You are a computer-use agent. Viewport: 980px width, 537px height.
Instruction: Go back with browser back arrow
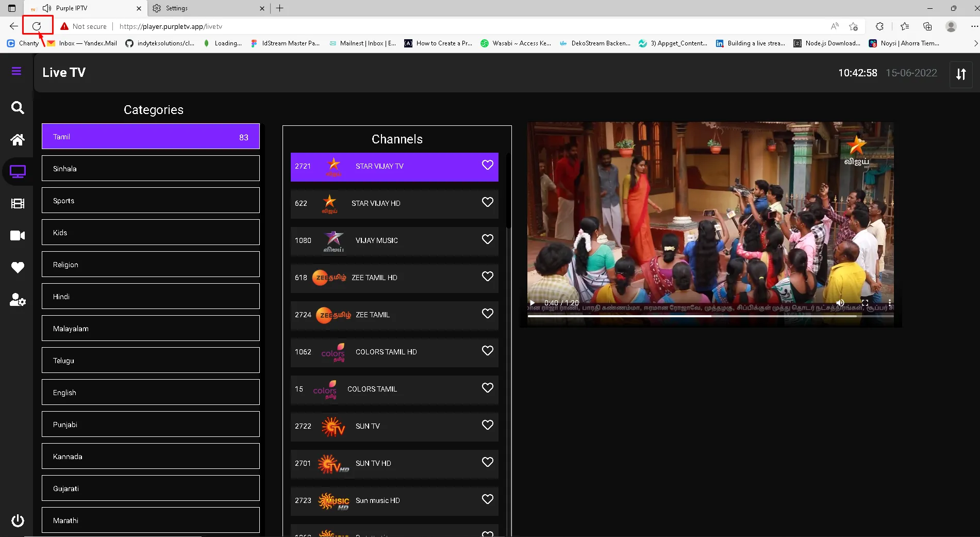14,26
